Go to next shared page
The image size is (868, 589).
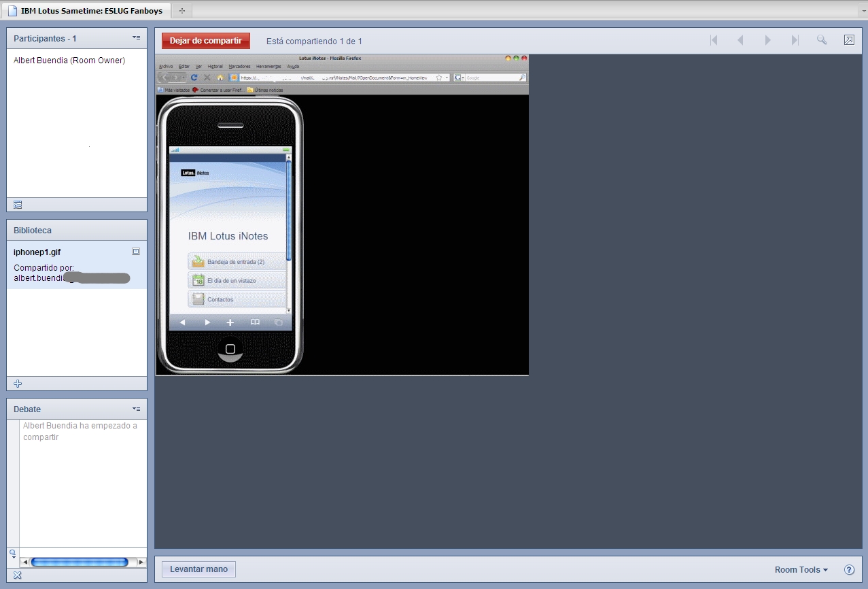768,40
